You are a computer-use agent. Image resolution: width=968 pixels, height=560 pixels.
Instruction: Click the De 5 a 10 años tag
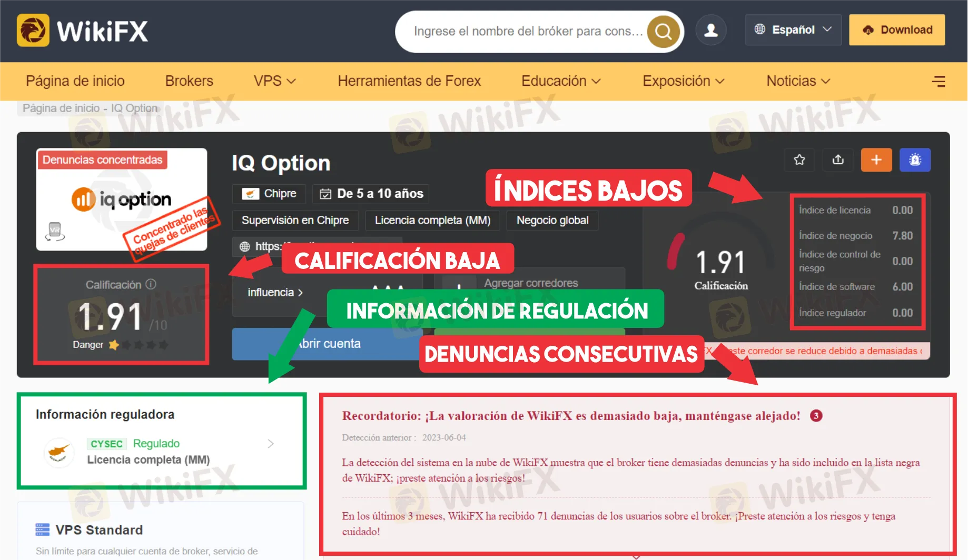(371, 194)
